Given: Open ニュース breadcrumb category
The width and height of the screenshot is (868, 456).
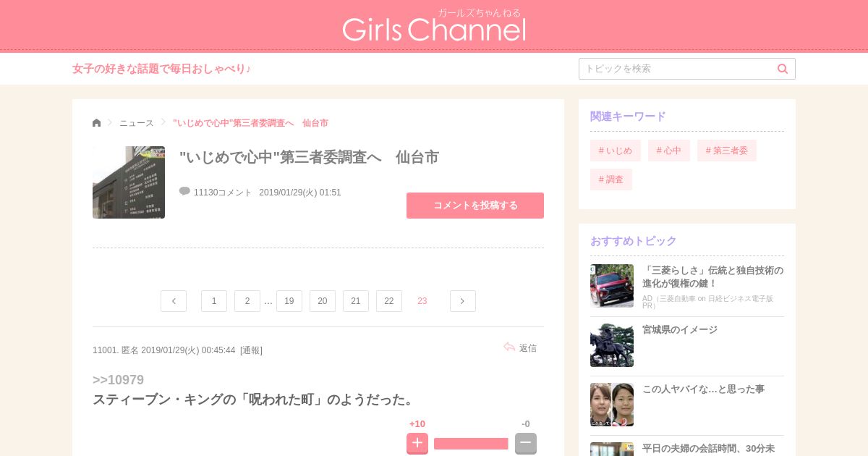Looking at the screenshot, I should (x=137, y=123).
